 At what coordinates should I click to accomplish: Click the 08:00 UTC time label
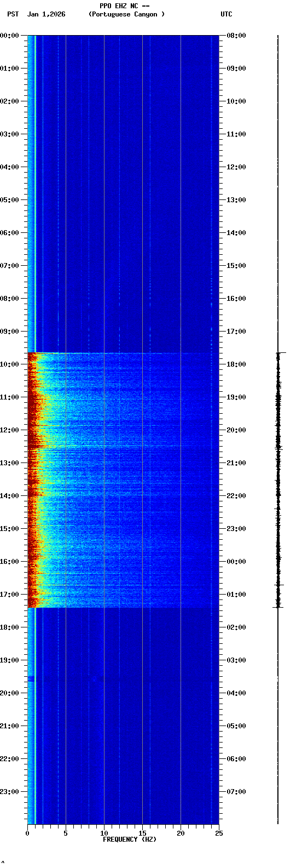click(236, 36)
